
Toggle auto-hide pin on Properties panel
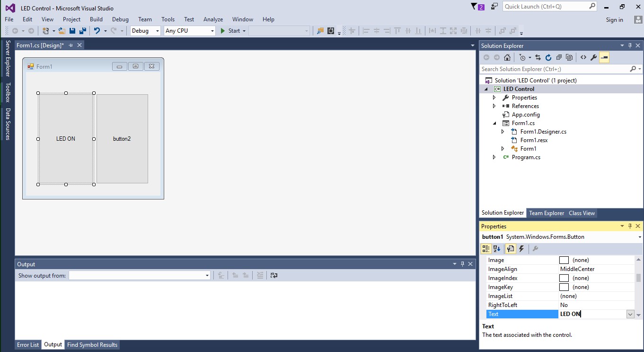(630, 226)
